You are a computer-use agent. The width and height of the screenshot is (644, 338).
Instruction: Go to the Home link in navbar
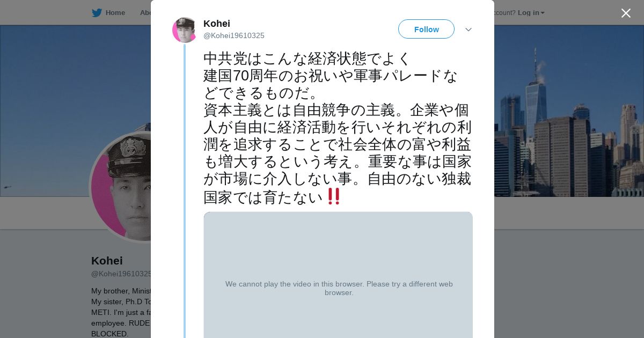tap(115, 13)
